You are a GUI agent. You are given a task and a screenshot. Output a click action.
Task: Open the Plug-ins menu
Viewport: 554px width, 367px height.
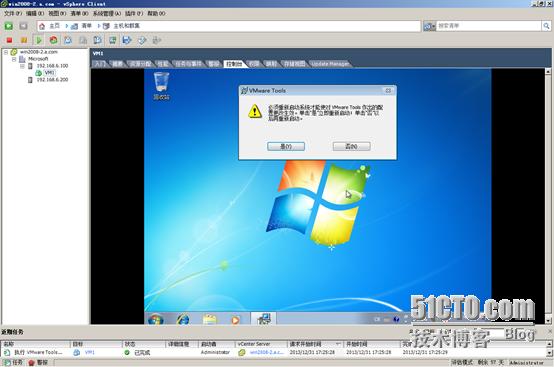(134, 13)
